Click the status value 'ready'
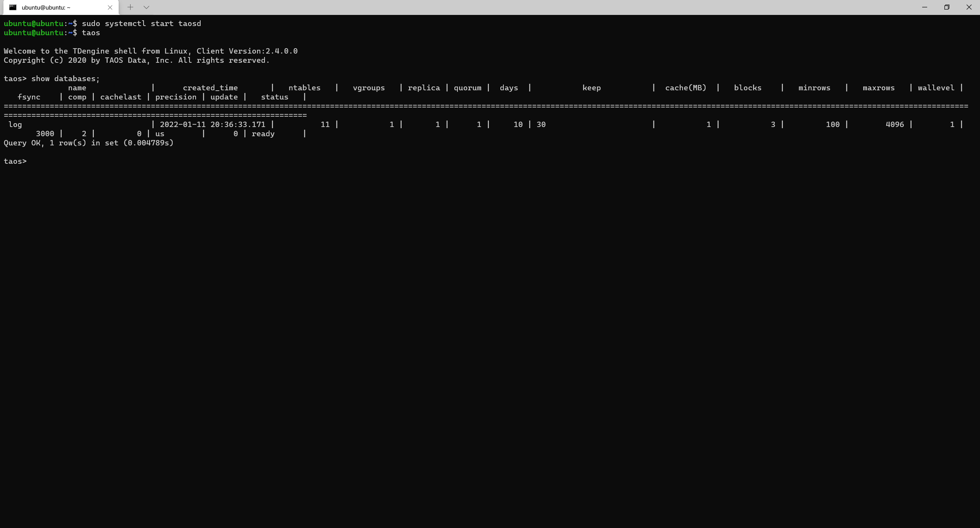This screenshot has width=980, height=528. coord(263,134)
